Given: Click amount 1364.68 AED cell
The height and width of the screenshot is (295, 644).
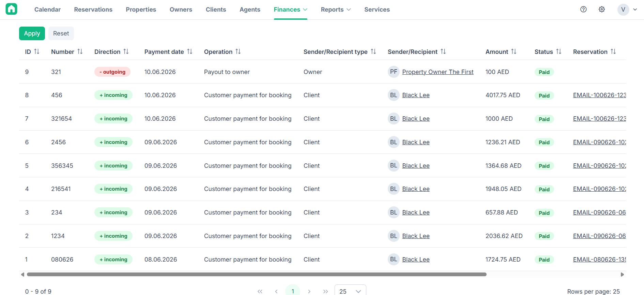Looking at the screenshot, I should point(503,166).
